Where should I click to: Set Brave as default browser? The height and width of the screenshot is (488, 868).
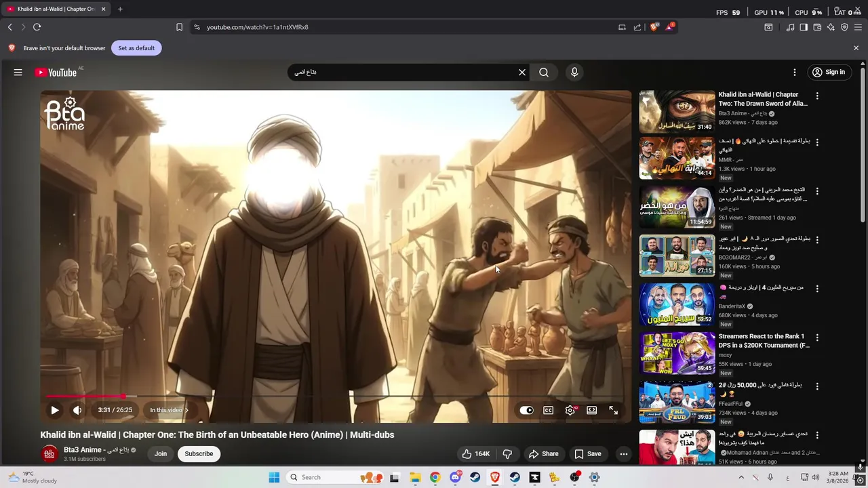click(136, 48)
